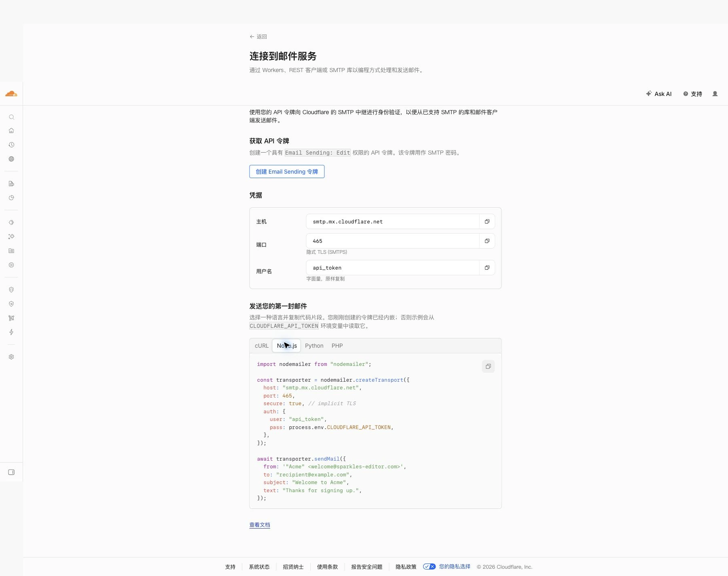
Task: Open the search magnifier in sidebar
Action: click(11, 117)
